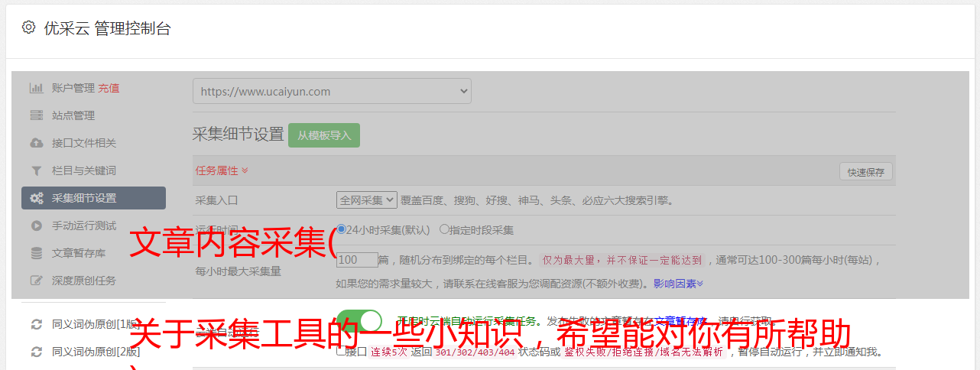The image size is (980, 370).
Task: Click the cloud upload icon for 接口文件相关
Action: click(x=36, y=143)
